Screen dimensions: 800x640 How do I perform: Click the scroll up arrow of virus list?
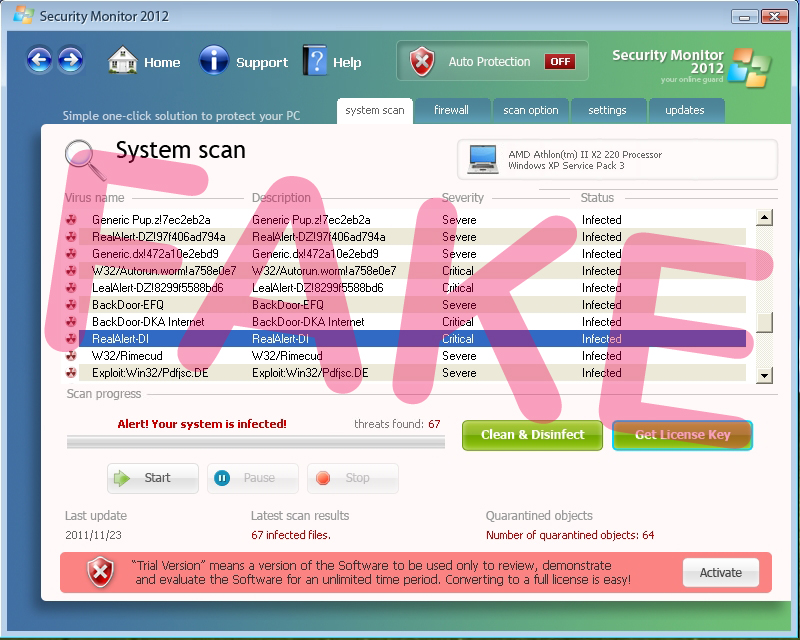(x=764, y=218)
